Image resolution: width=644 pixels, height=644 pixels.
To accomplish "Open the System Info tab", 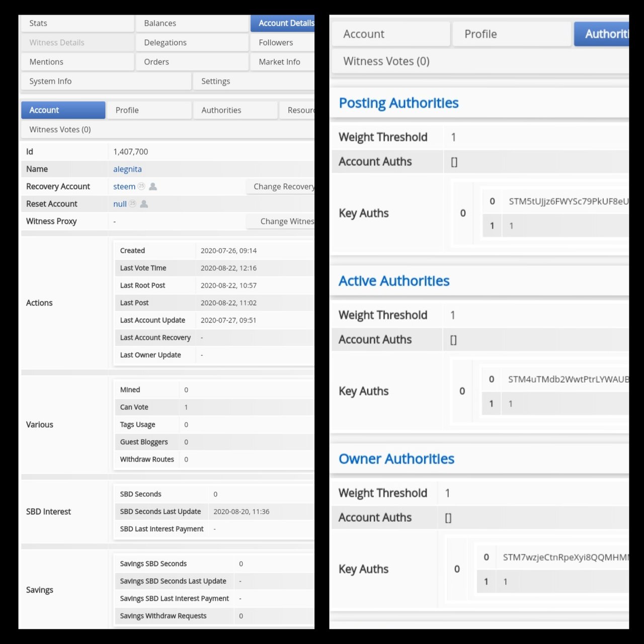I will point(106,81).
